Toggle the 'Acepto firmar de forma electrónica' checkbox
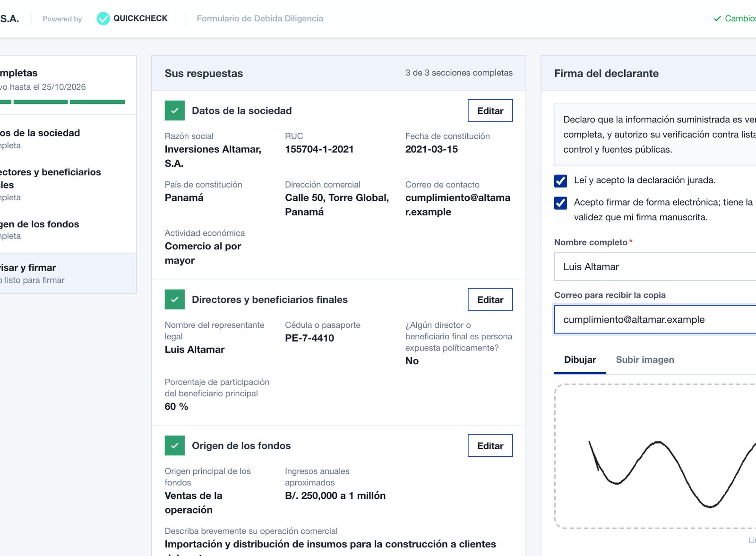This screenshot has height=556, width=756. [560, 203]
